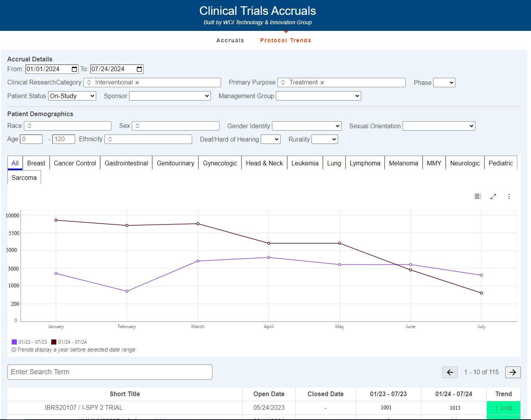The height and width of the screenshot is (420, 531).
Task: Click the IBRS20107 / I-SPY 2 TRIAL row title
Action: point(84,407)
